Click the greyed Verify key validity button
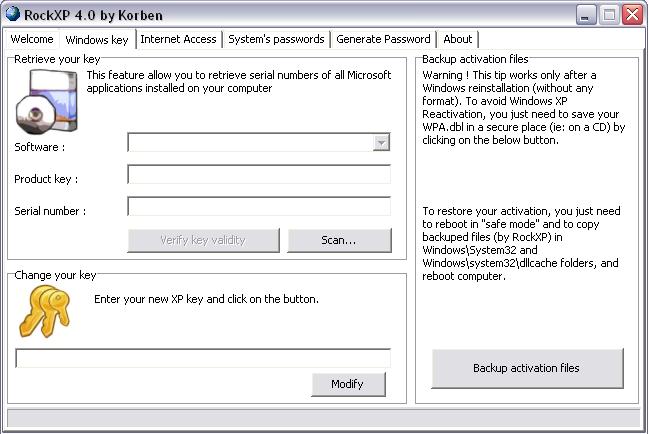 point(203,240)
